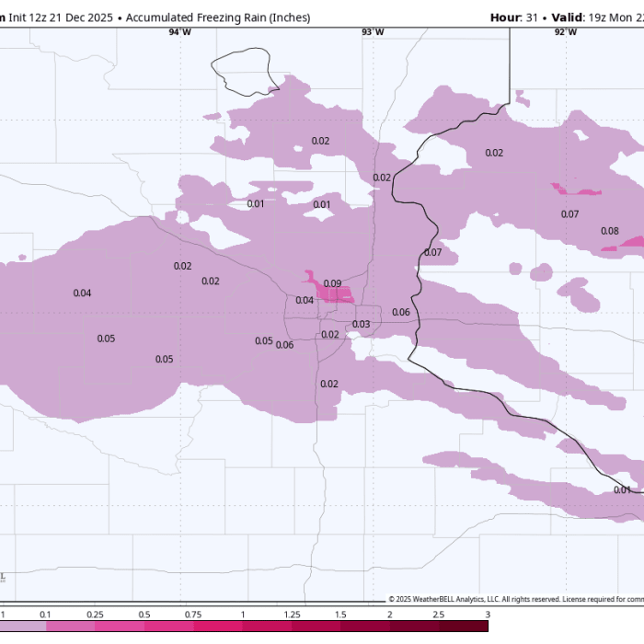The width and height of the screenshot is (644, 644).
Task: Click the 1.5 tick on color legend
Action: (340, 614)
